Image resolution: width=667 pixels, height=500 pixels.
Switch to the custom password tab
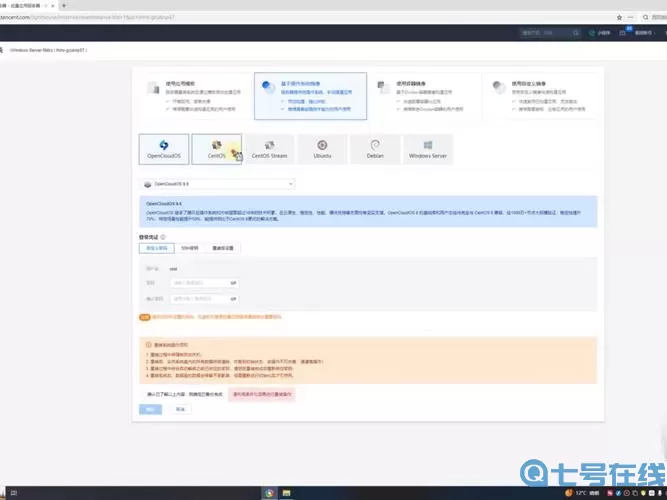(157, 248)
